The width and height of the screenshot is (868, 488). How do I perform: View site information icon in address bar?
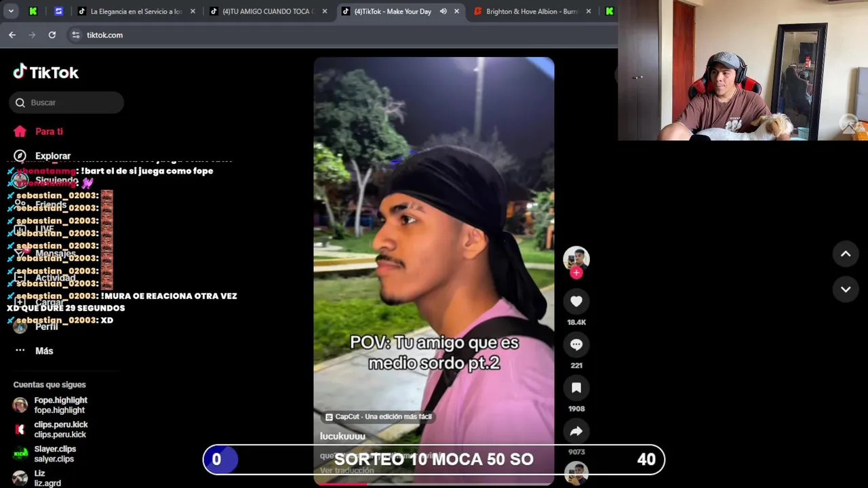click(75, 35)
